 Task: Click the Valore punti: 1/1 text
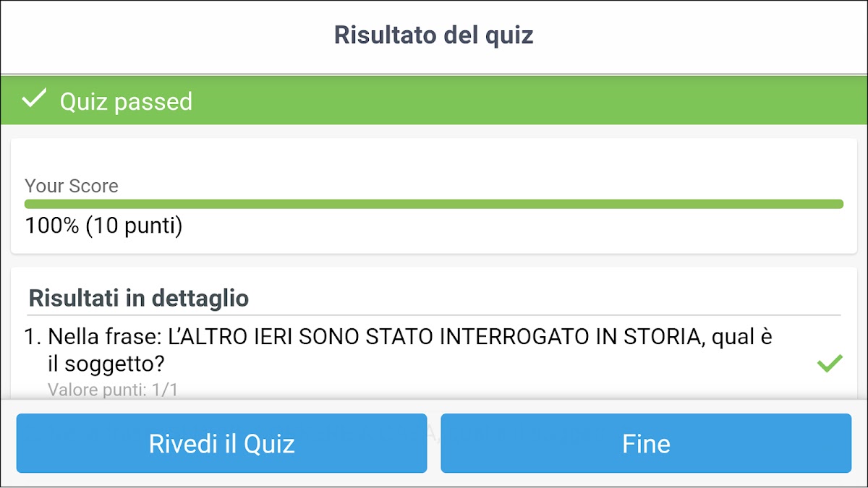point(113,390)
